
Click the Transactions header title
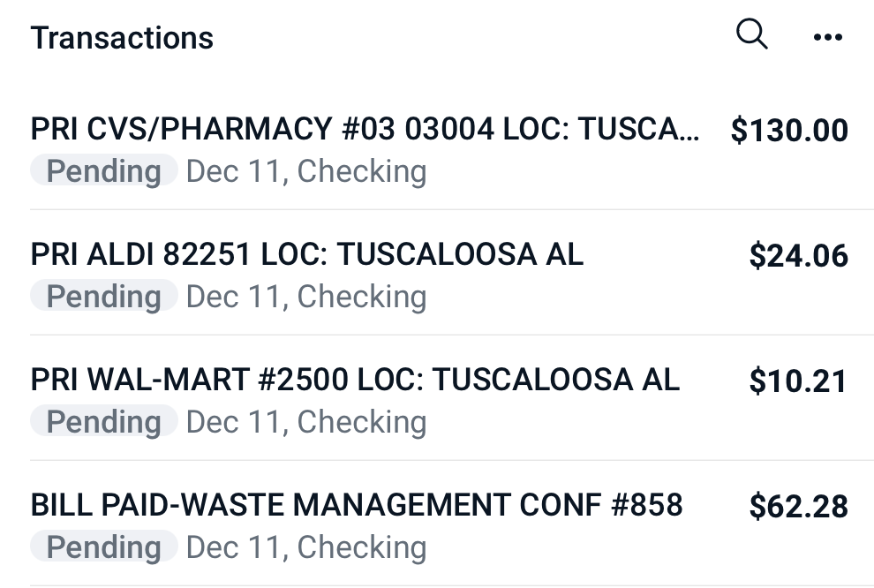121,37
